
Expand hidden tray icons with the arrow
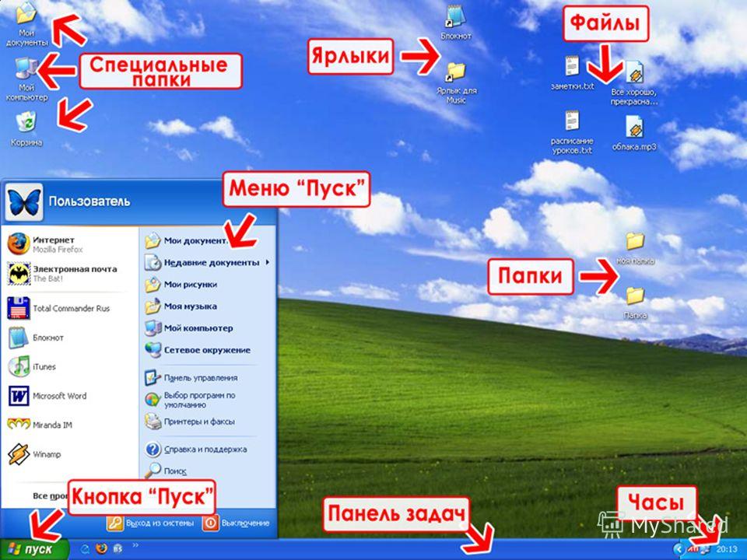(x=678, y=550)
